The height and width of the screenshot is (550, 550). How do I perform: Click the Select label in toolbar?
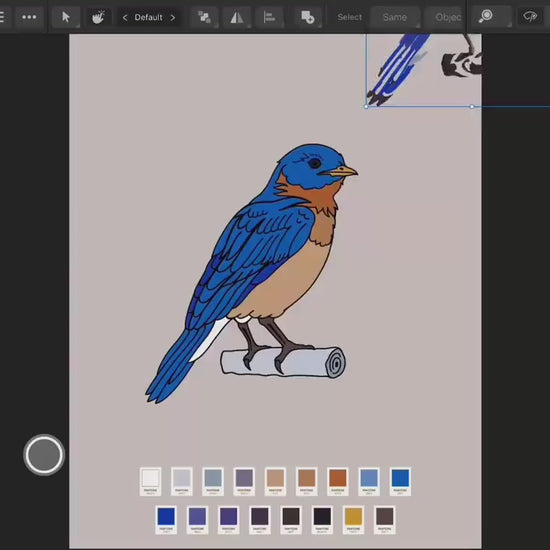click(349, 17)
